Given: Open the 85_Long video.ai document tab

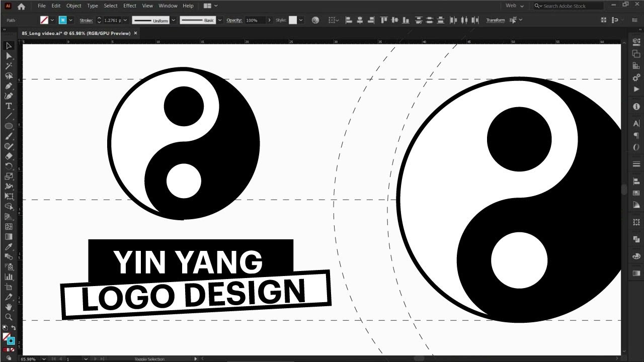Looking at the screenshot, I should (75, 33).
